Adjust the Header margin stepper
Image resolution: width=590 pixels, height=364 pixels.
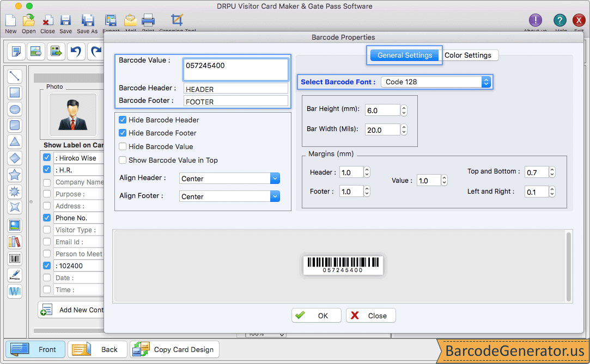click(x=367, y=172)
